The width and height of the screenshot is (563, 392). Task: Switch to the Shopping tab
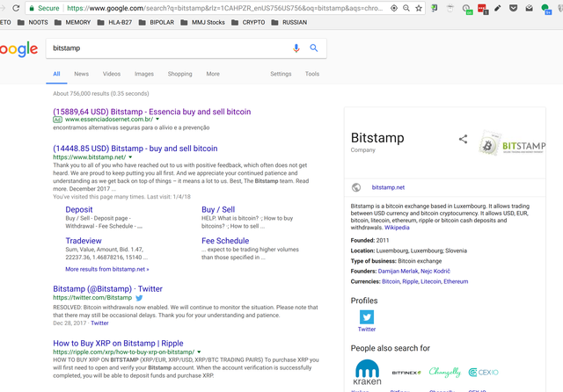[179, 74]
